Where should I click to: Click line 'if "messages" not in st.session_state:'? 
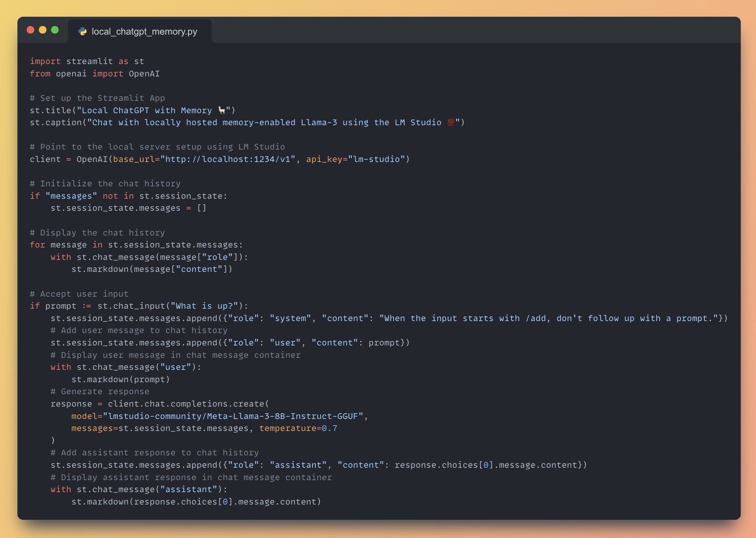click(x=129, y=196)
